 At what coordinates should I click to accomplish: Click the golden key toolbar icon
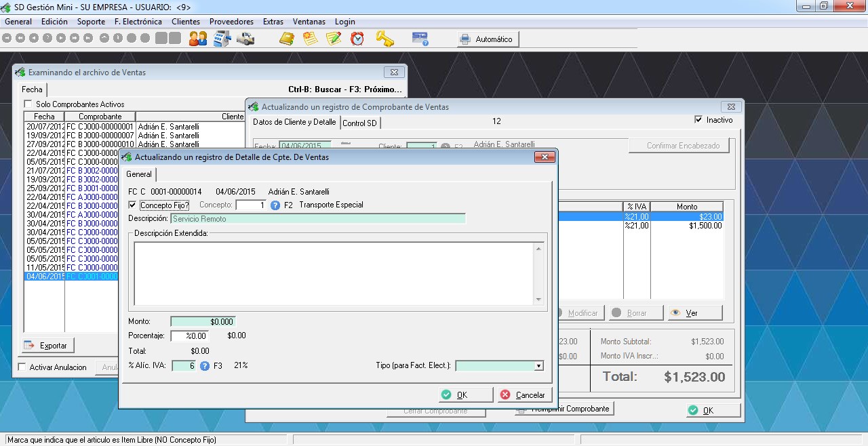384,39
